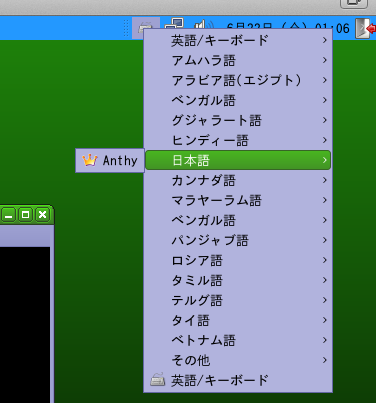Select グジャラート語 language entry
The width and height of the screenshot is (376, 403).
(238, 120)
